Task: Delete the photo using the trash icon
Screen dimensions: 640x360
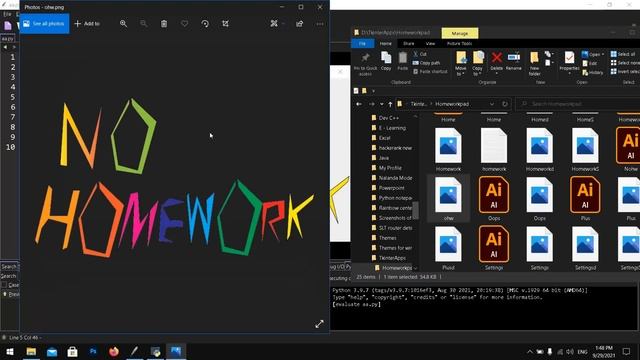Action: pos(164,24)
